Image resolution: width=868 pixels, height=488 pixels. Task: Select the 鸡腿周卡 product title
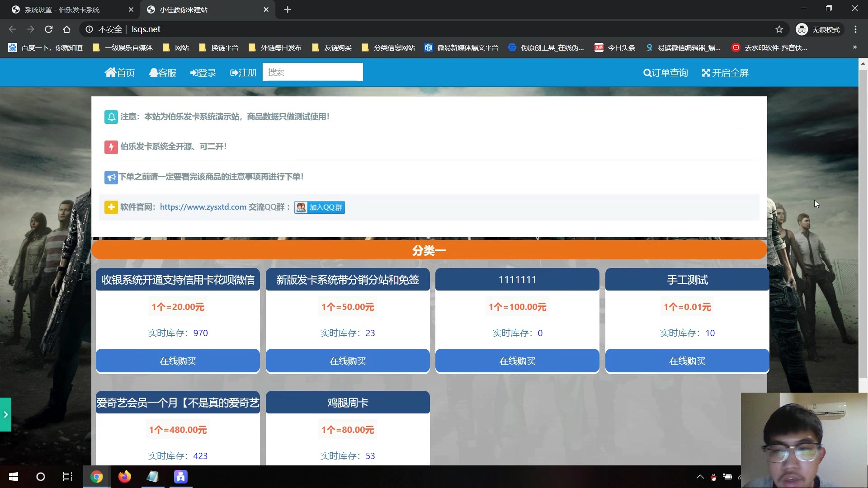click(348, 403)
